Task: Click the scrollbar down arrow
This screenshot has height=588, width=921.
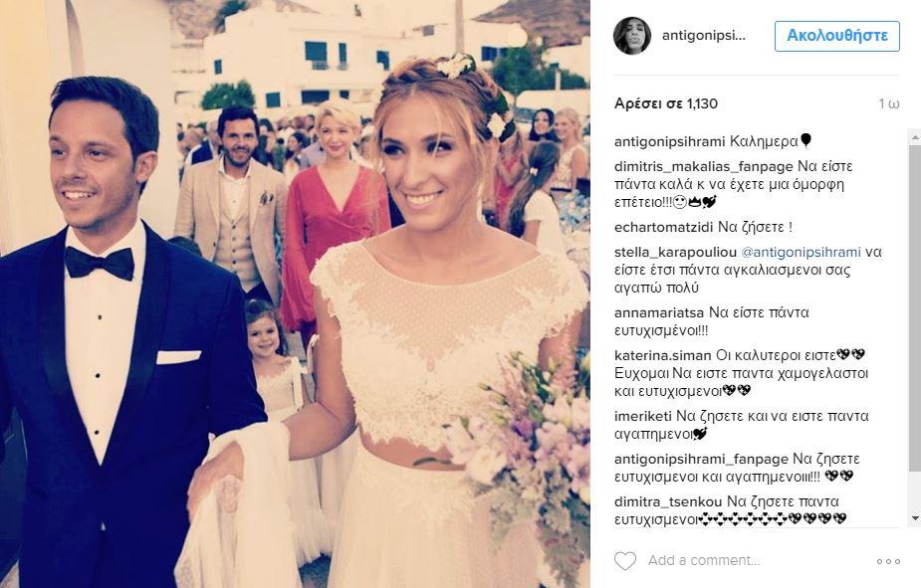Action: 915,518
